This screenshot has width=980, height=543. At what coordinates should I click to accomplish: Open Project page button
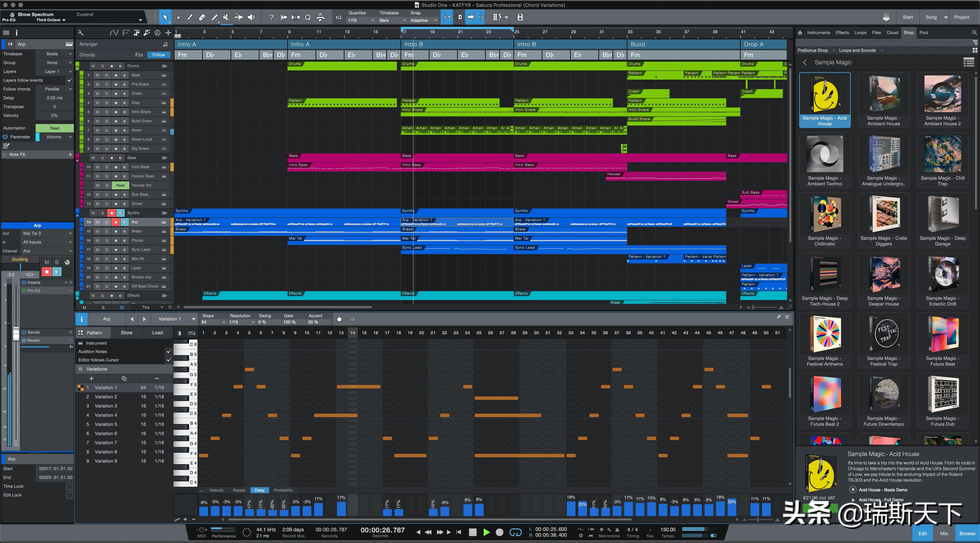coord(961,17)
